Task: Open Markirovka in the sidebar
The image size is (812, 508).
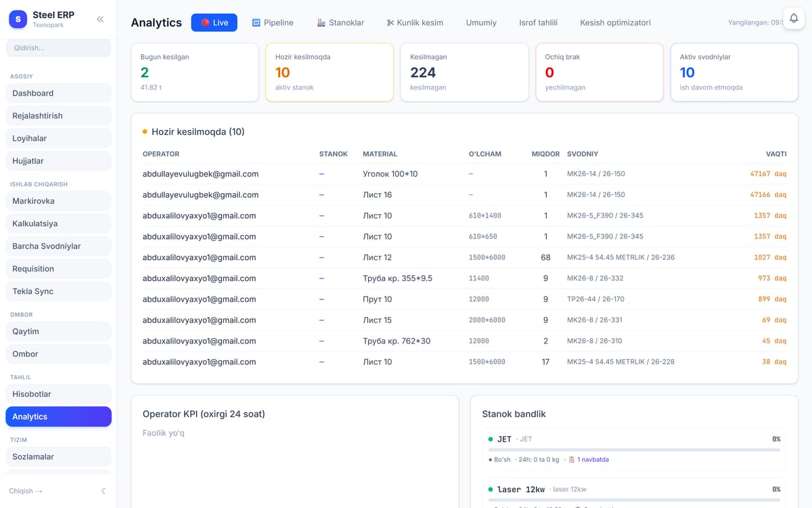Action: click(58, 201)
